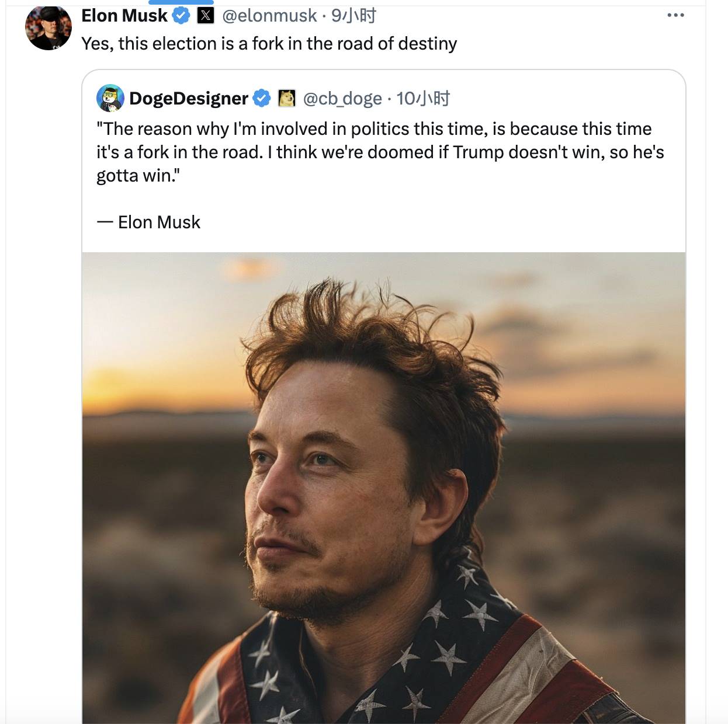728x724 pixels.
Task: Open the Elon Musk display name link
Action: (124, 16)
